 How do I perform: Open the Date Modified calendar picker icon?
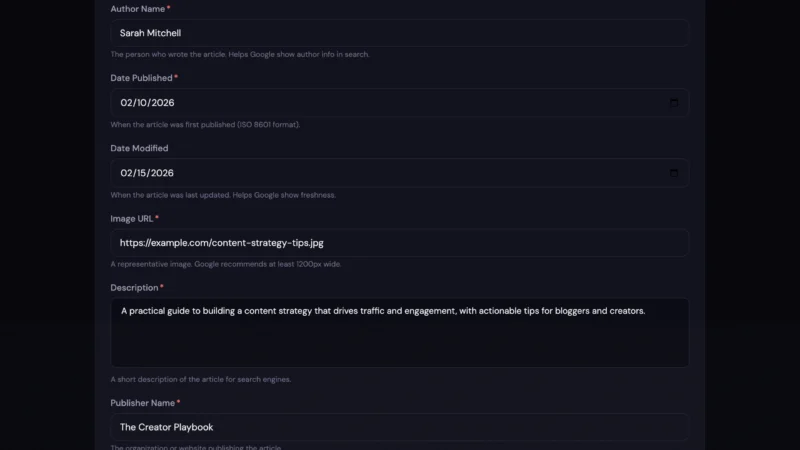tap(673, 173)
